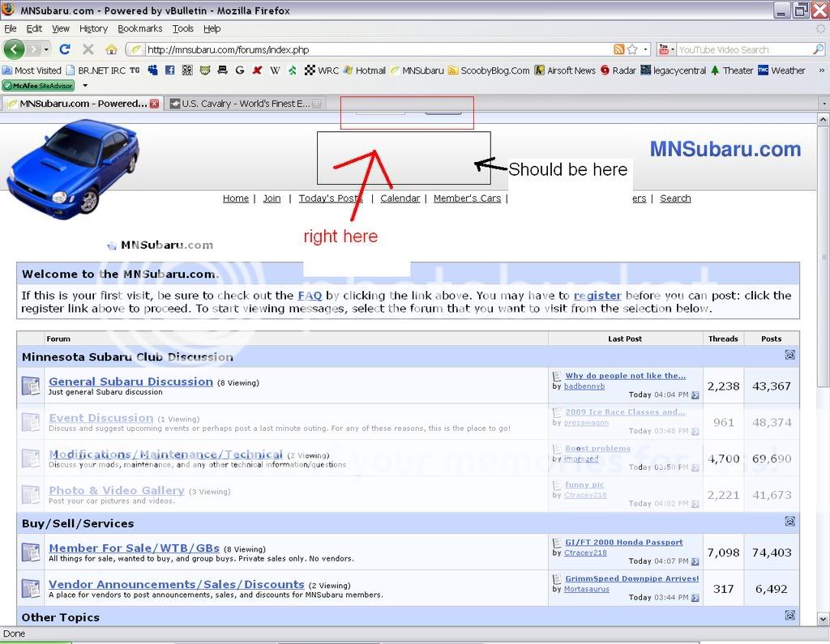This screenshot has height=644, width=830.
Task: Go to last post icon for Mortasaurus thread
Action: (x=695, y=598)
